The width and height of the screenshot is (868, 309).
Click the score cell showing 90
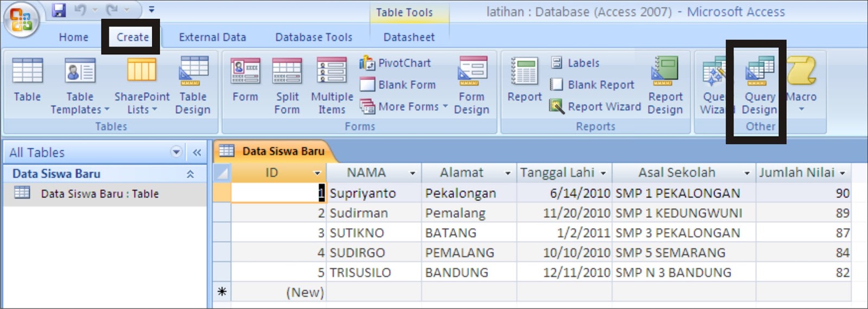(803, 193)
